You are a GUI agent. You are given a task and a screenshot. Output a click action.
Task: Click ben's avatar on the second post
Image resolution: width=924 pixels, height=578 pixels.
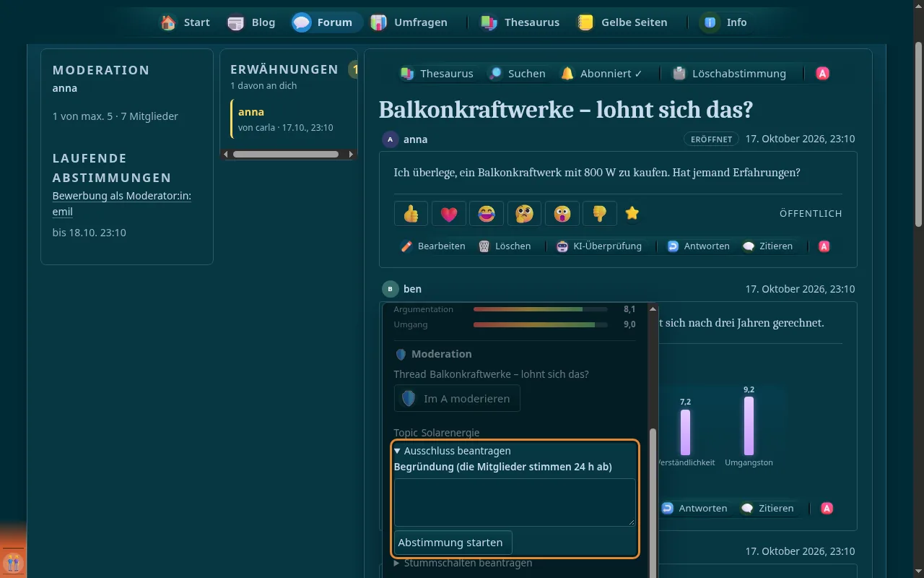pyautogui.click(x=391, y=289)
